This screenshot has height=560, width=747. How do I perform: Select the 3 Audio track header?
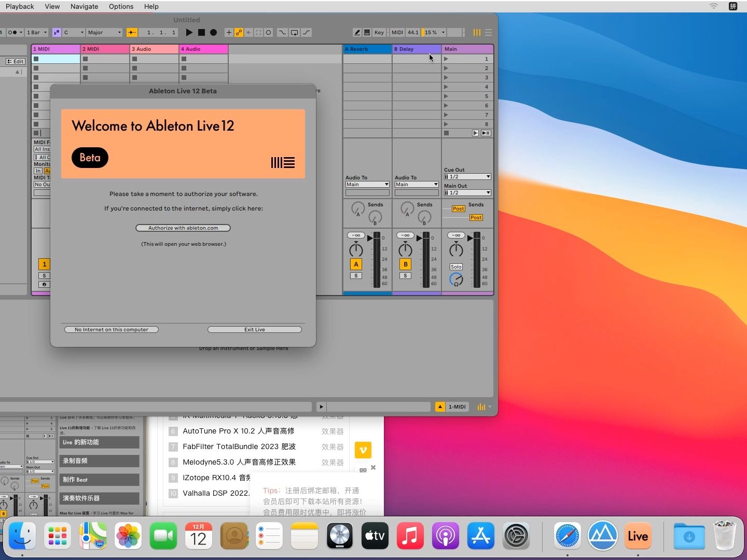click(155, 49)
